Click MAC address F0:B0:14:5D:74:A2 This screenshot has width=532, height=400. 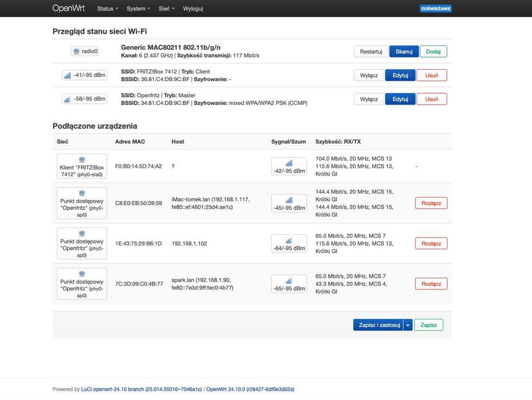pos(138,166)
